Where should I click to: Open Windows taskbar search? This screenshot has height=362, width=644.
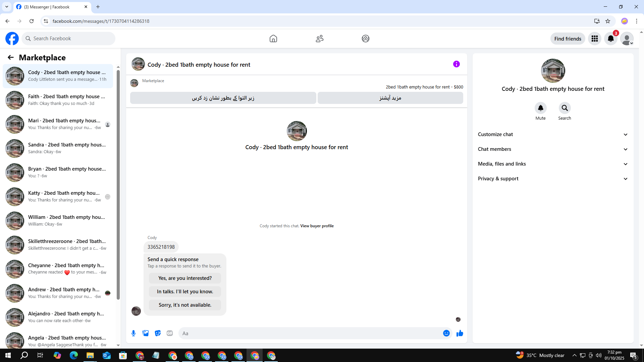coord(24,355)
